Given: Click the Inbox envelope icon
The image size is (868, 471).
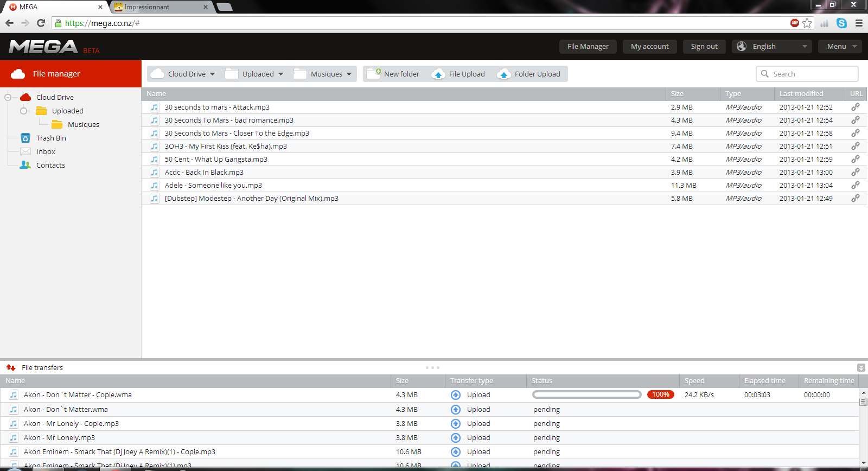Looking at the screenshot, I should tap(25, 151).
